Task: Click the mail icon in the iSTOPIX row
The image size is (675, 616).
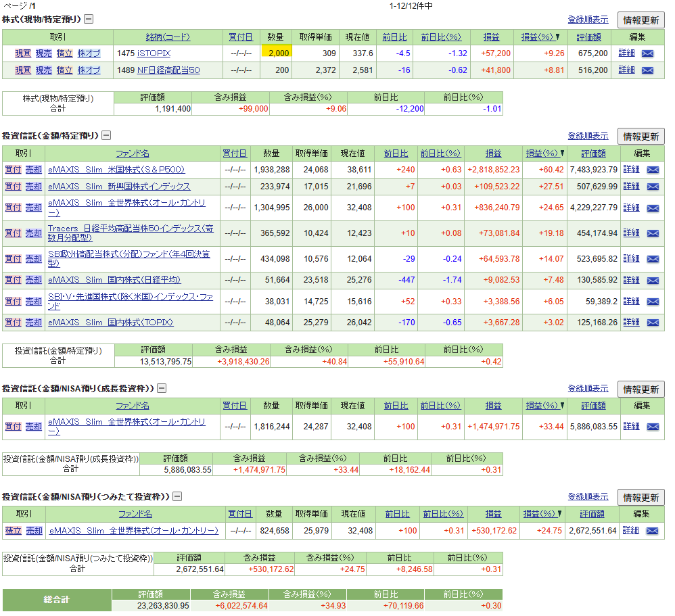Action: pyautogui.click(x=647, y=53)
